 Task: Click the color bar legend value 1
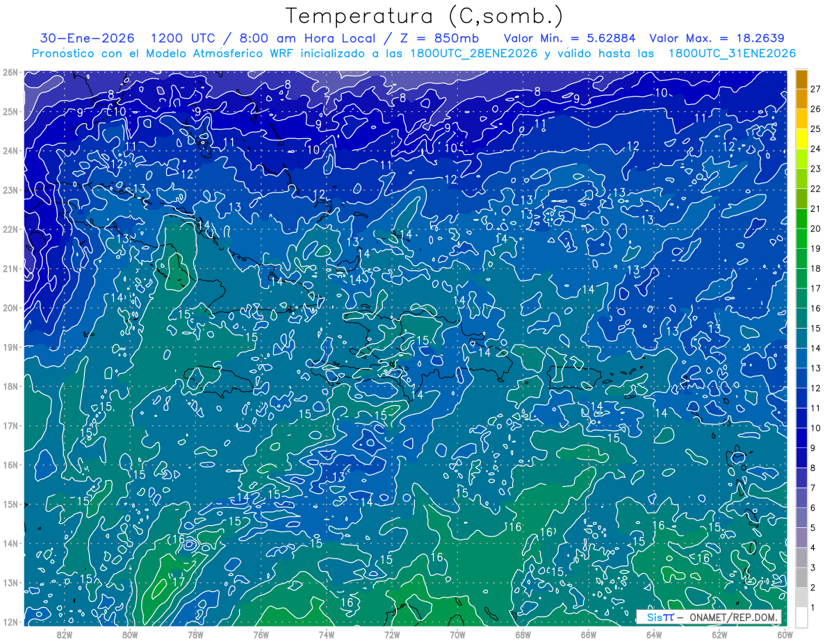814,607
